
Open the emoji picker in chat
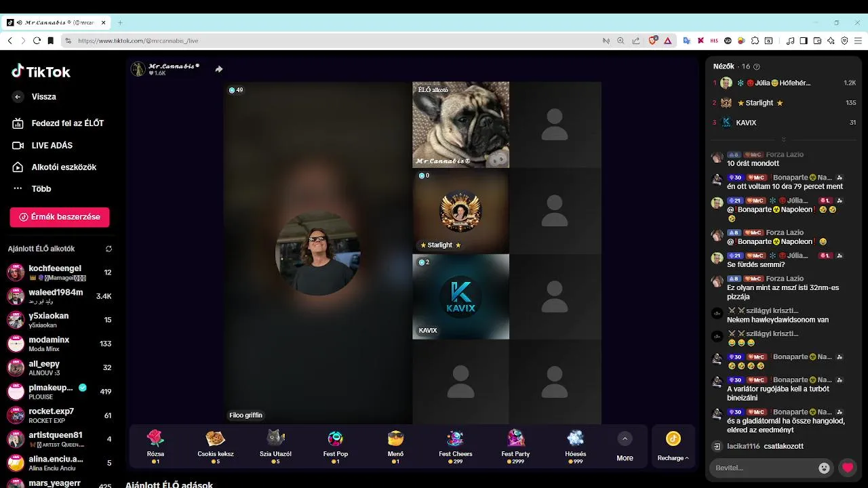click(824, 468)
